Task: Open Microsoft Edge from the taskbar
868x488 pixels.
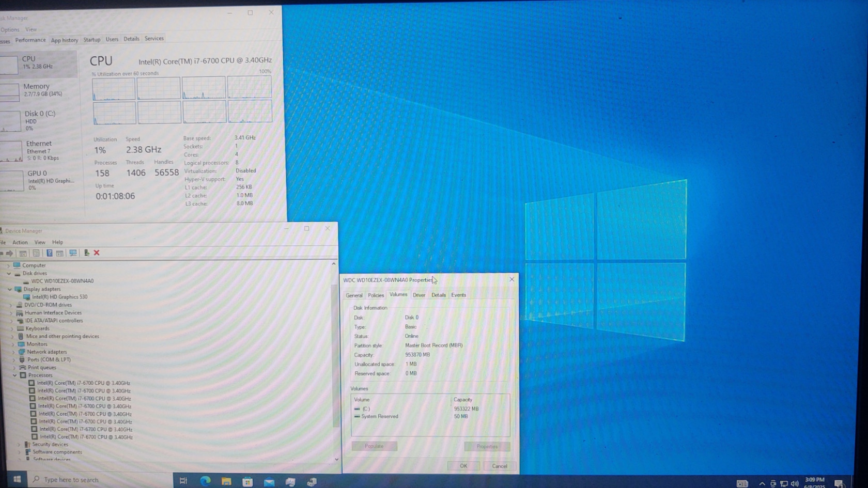Action: click(205, 481)
